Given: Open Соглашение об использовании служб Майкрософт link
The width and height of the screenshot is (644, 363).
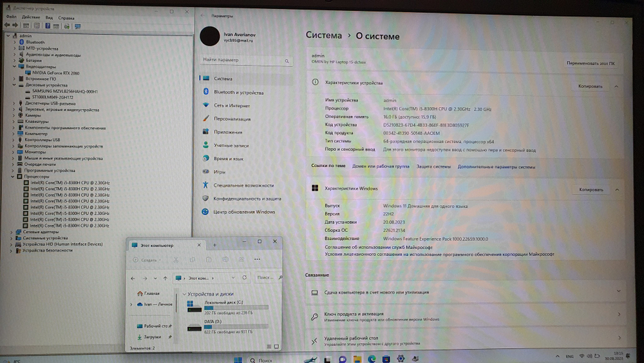Looking at the screenshot, I should pos(378,247).
